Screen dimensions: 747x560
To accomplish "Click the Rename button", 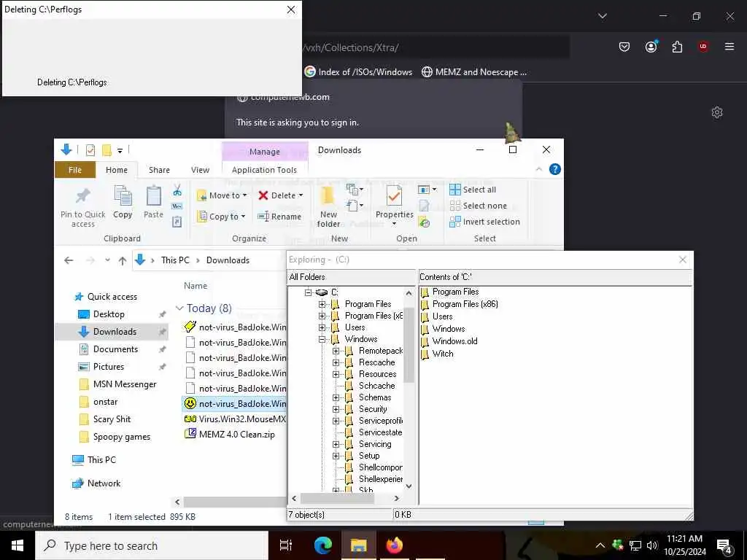I will click(279, 216).
